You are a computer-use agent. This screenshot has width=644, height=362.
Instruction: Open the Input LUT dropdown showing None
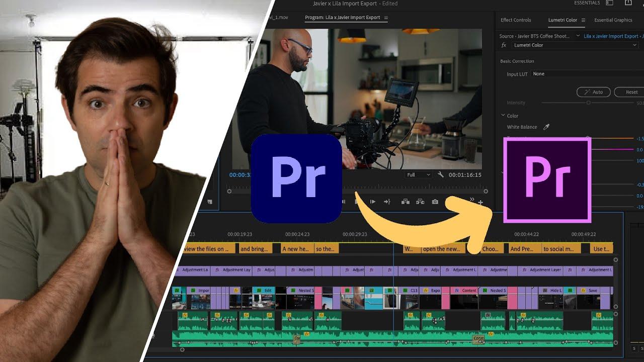(587, 74)
